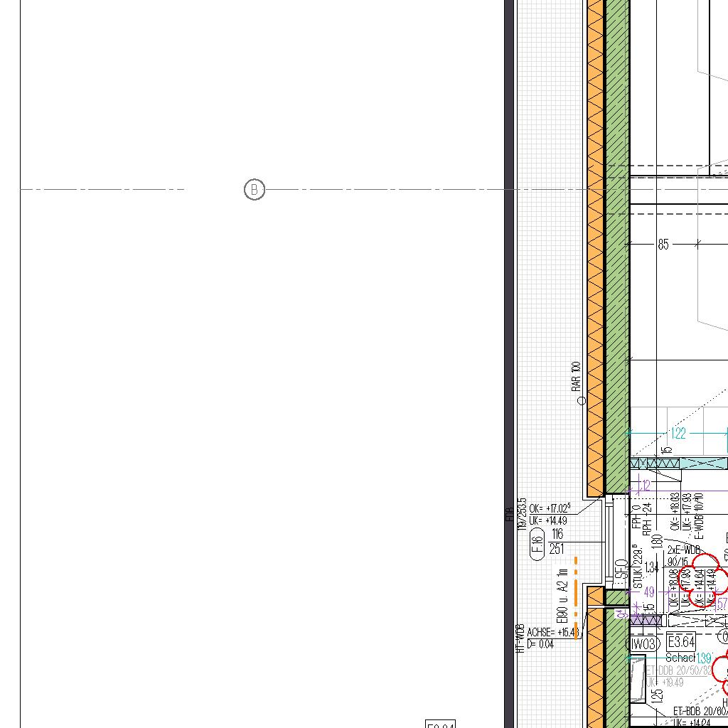
Task: Click the 85 dimension text
Action: coord(663,245)
